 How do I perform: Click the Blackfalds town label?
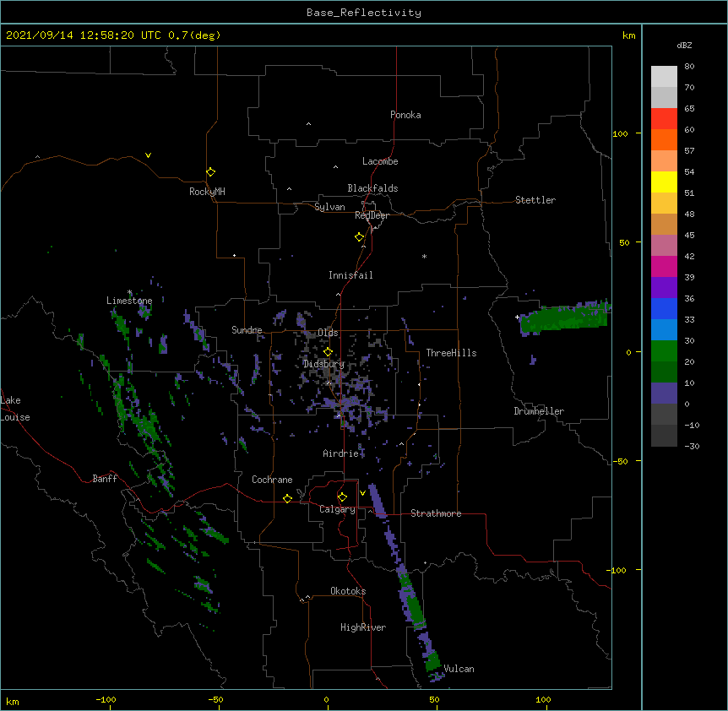pyautogui.click(x=372, y=188)
